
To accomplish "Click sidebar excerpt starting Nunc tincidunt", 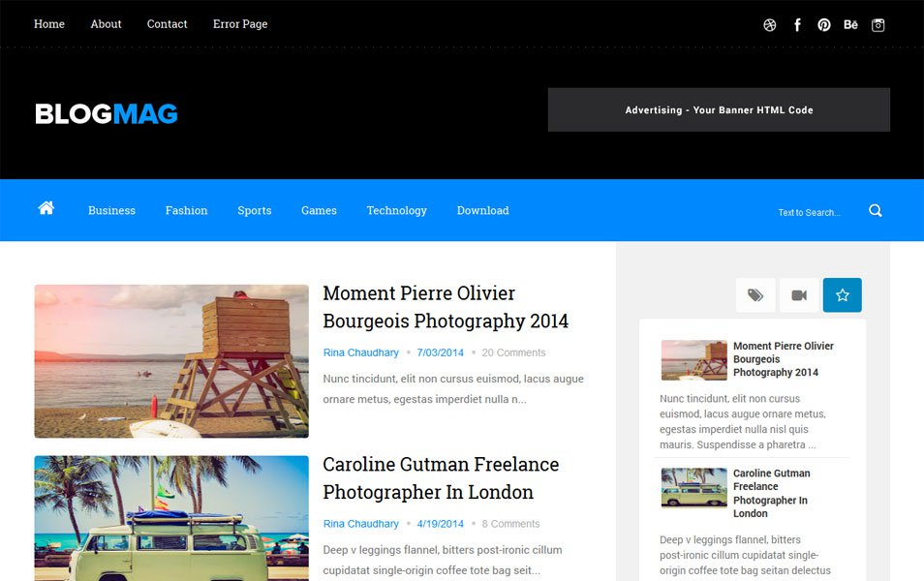I will (x=743, y=421).
